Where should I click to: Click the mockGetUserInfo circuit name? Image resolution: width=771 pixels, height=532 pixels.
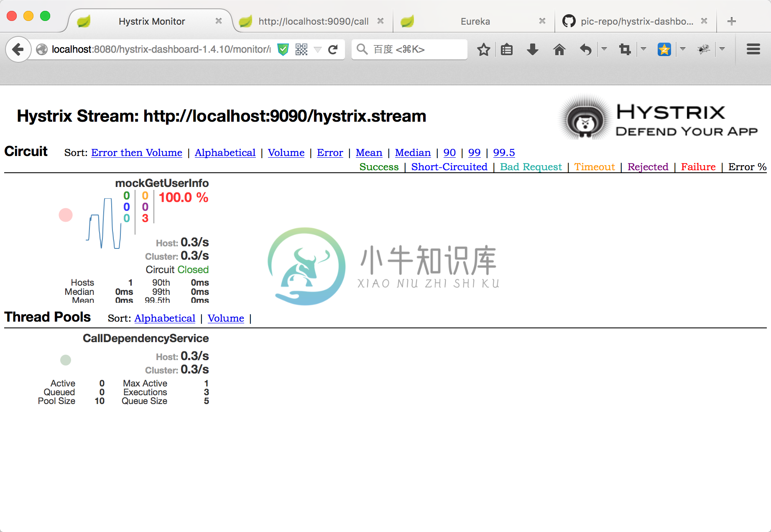[162, 183]
